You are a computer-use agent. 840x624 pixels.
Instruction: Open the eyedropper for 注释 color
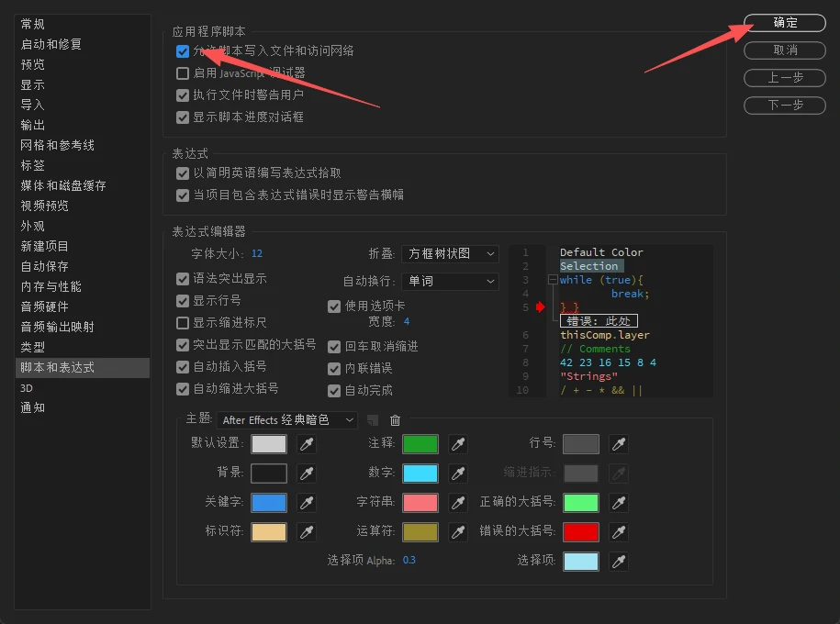pos(457,444)
